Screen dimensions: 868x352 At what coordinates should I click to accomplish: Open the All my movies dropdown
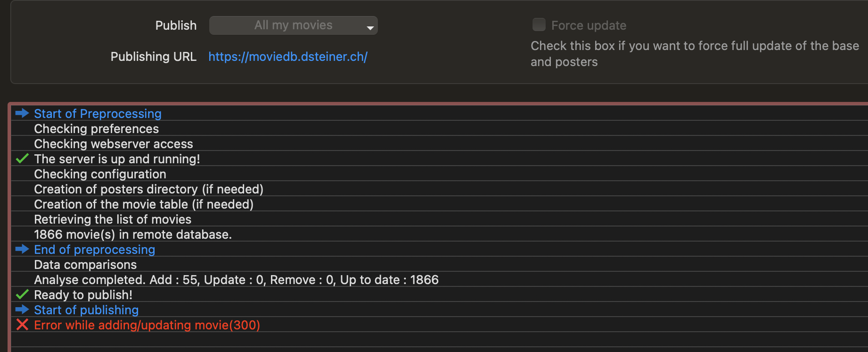tap(293, 25)
